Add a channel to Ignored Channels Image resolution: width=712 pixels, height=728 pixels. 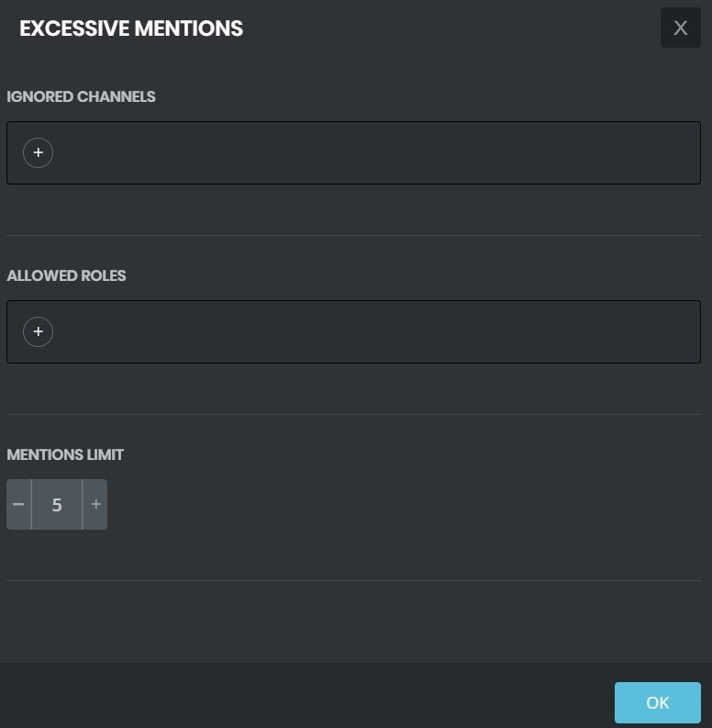(38, 152)
